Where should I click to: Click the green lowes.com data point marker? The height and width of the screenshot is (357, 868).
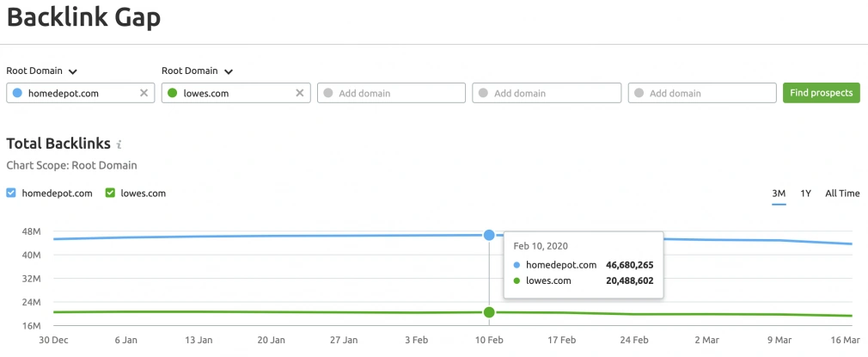coord(489,312)
